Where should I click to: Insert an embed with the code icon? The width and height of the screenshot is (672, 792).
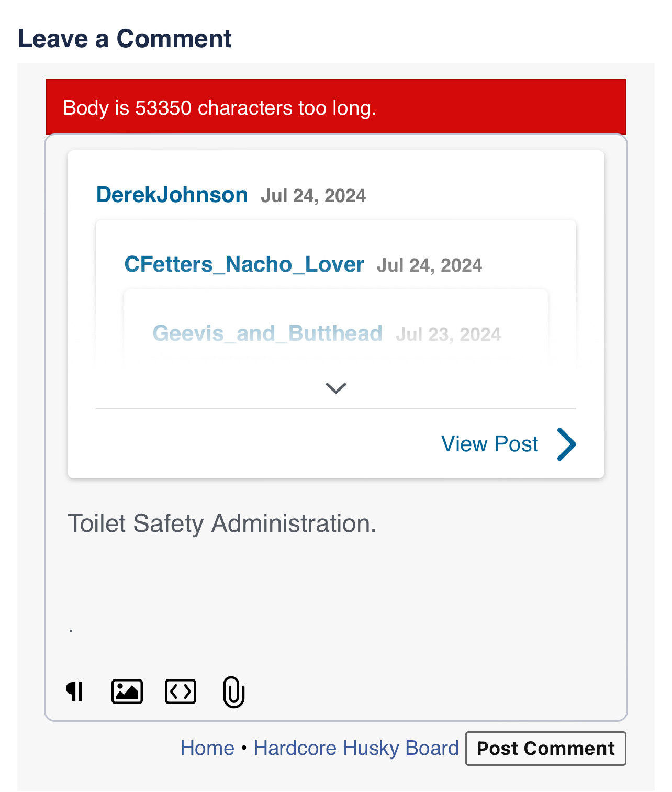181,691
